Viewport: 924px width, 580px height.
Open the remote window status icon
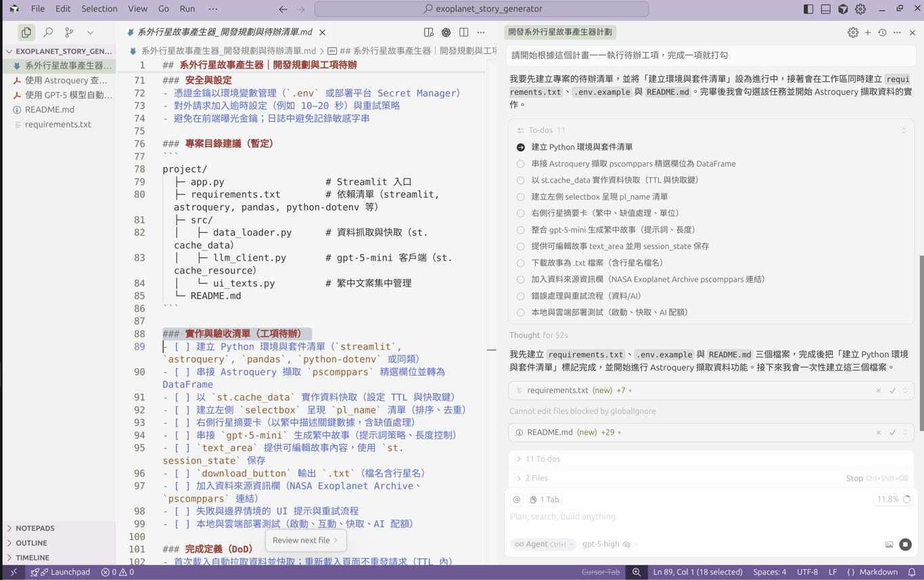click(x=14, y=572)
